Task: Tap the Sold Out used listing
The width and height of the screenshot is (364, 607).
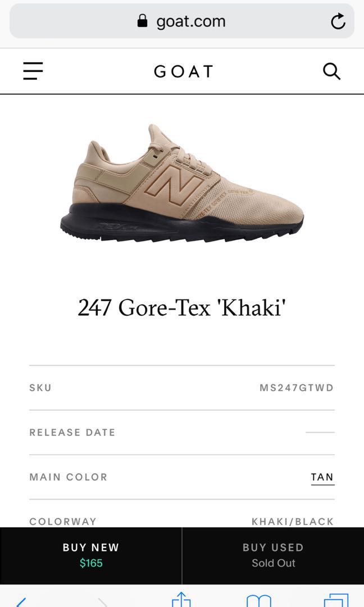Action: (273, 563)
